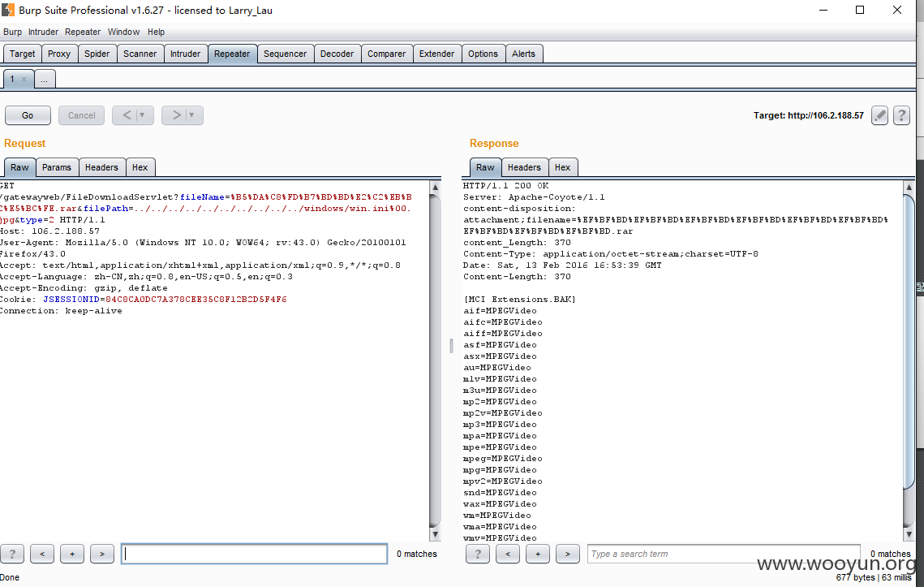The height and width of the screenshot is (587, 924).
Task: Open the Request Headers tab
Action: (101, 167)
